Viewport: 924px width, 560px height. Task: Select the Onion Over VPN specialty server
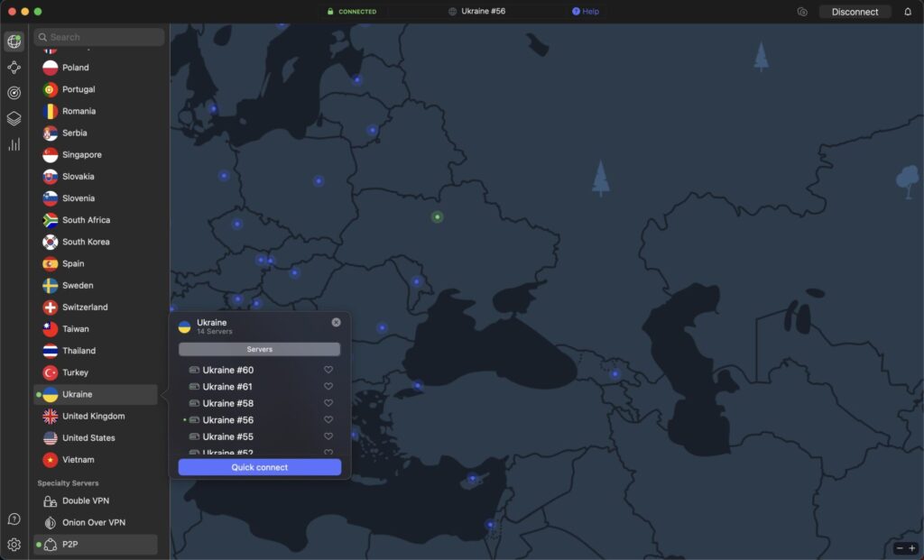[96, 523]
